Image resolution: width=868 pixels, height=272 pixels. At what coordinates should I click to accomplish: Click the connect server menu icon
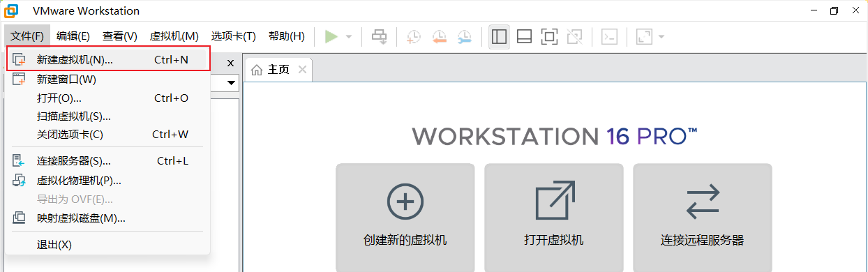pyautogui.click(x=20, y=161)
